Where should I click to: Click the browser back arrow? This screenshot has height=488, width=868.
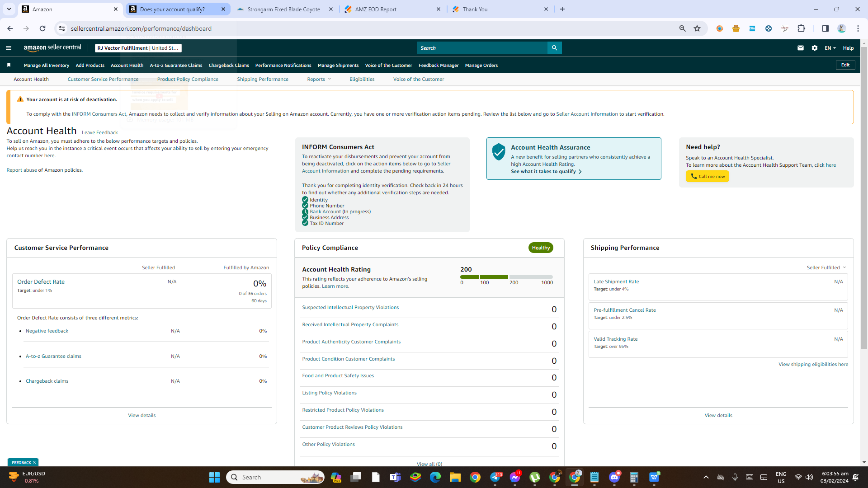[x=10, y=28]
